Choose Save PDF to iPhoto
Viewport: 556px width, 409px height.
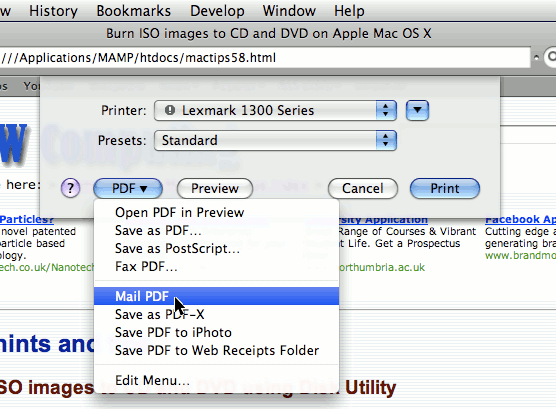coord(216,332)
